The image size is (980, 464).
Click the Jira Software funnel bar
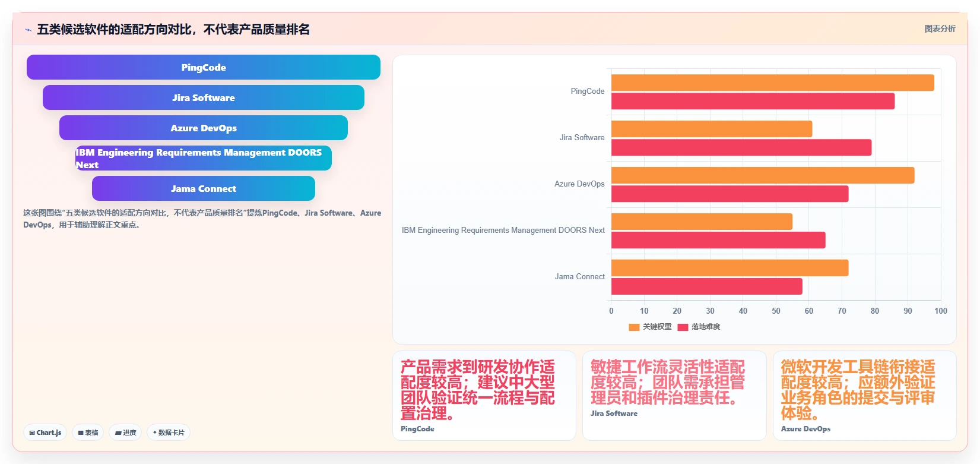[x=204, y=97]
